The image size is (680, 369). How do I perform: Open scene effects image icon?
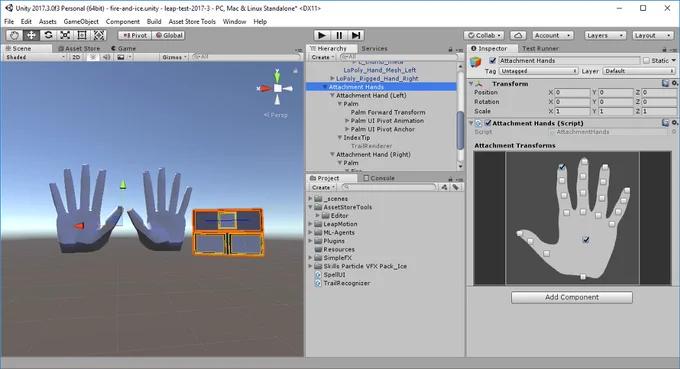click(x=121, y=57)
